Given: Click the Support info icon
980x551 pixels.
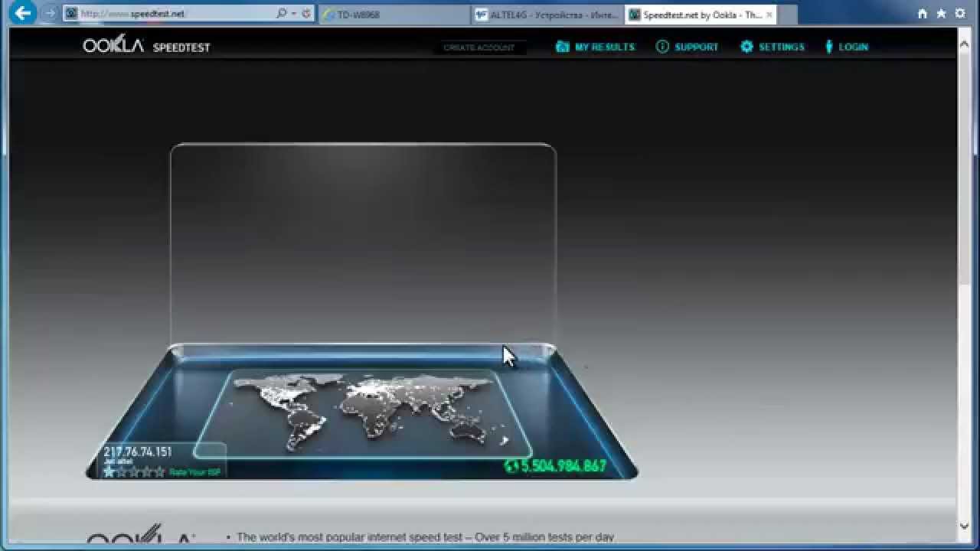Looking at the screenshot, I should click(x=662, y=47).
